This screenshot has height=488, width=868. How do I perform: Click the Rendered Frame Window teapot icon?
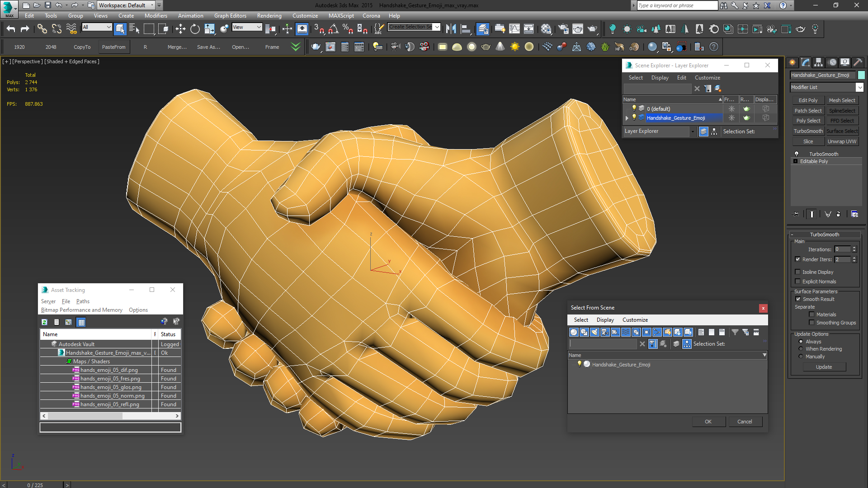click(578, 29)
